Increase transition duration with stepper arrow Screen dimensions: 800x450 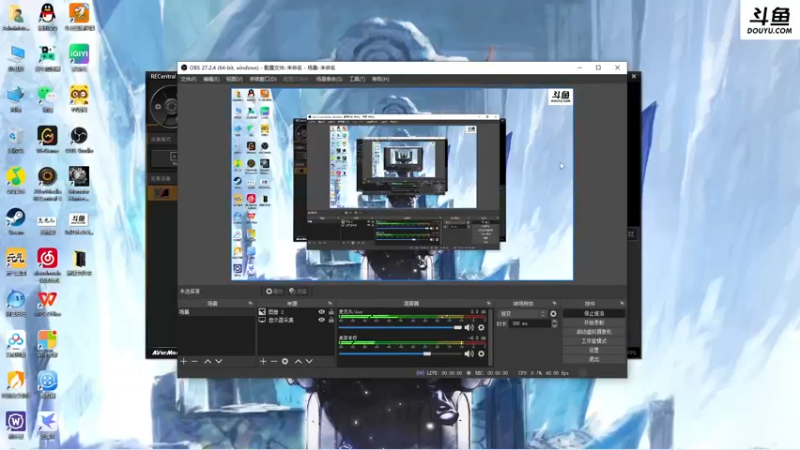click(555, 321)
